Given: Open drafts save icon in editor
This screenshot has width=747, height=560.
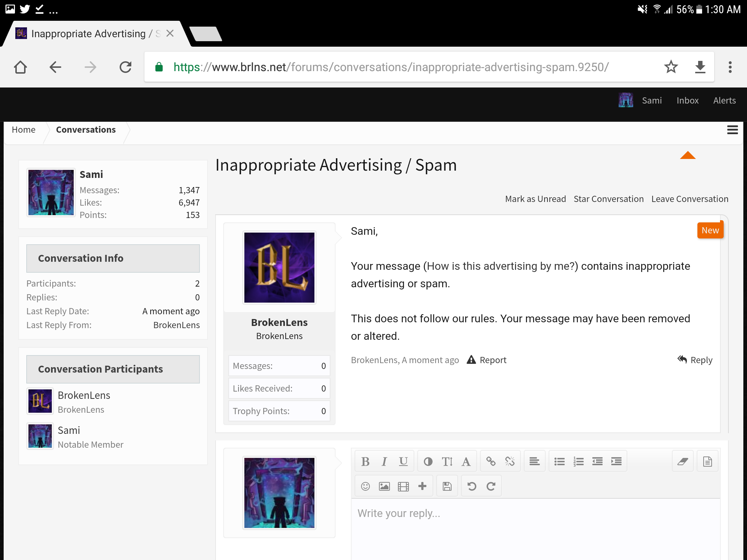Looking at the screenshot, I should tap(447, 486).
